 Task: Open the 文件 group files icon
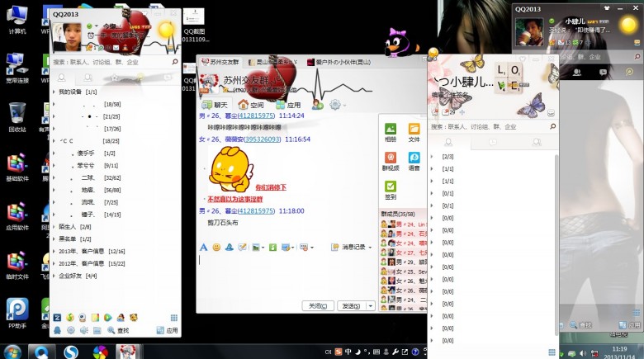click(414, 132)
